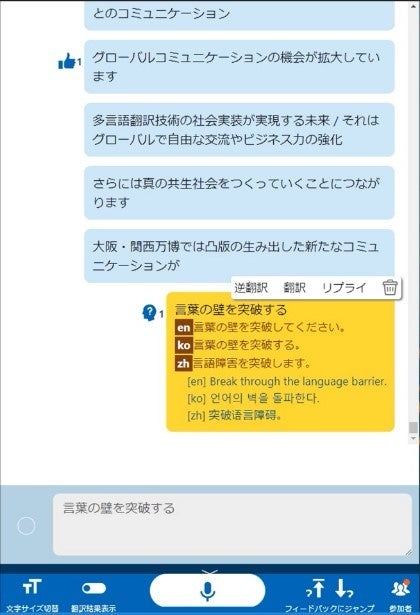Tap the microphone button to speak

207,591
